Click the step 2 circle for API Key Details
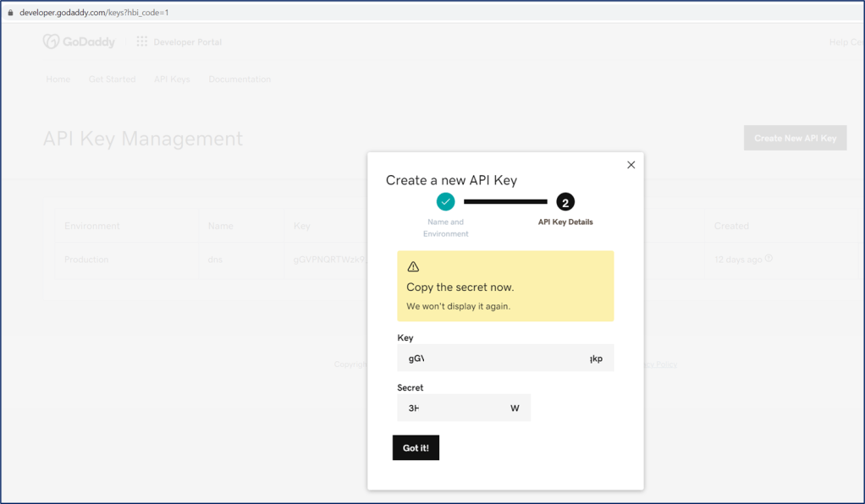865x504 pixels. click(x=565, y=202)
